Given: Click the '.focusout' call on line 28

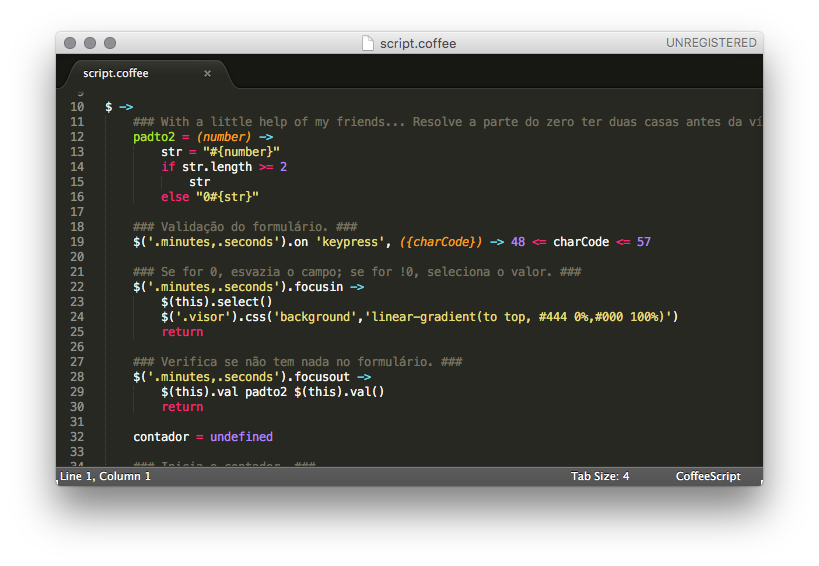Looking at the screenshot, I should (x=319, y=377).
